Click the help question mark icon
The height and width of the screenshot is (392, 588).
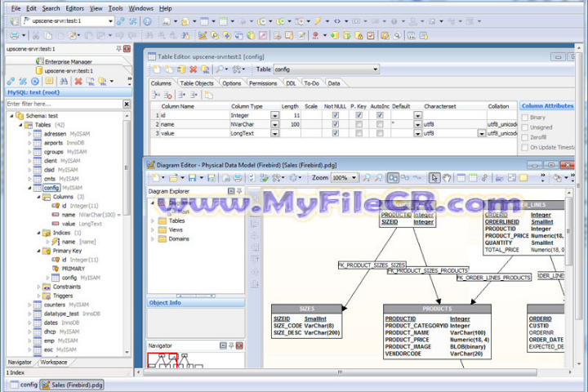pyautogui.click(x=147, y=21)
